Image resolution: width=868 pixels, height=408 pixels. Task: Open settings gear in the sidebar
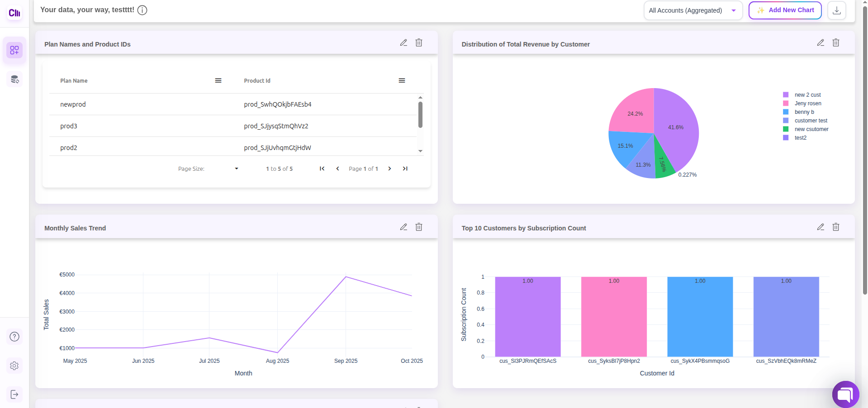[x=14, y=366]
